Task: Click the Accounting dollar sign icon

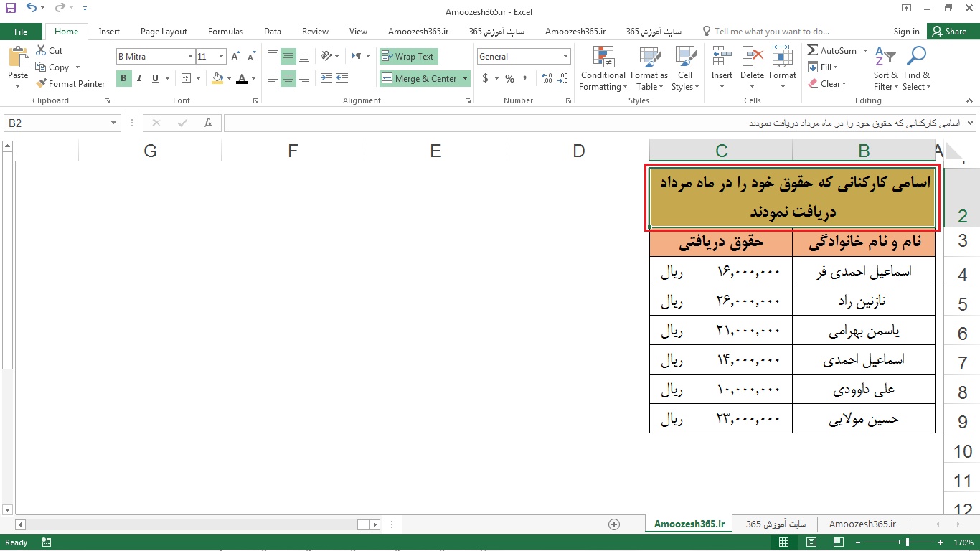Action: 486,78
